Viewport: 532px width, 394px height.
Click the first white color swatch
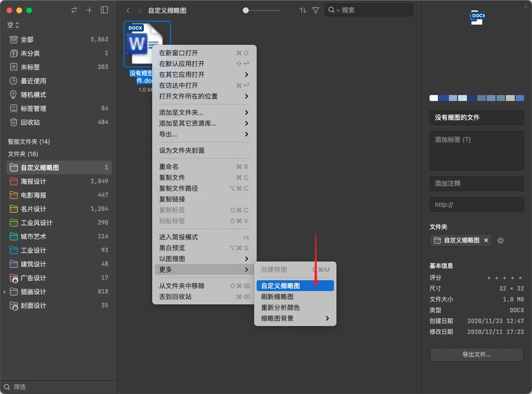click(x=433, y=98)
